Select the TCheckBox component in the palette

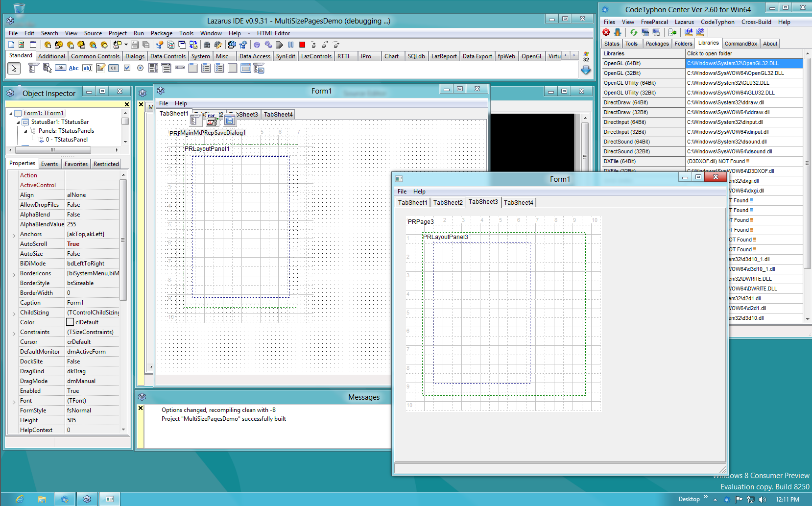(127, 68)
